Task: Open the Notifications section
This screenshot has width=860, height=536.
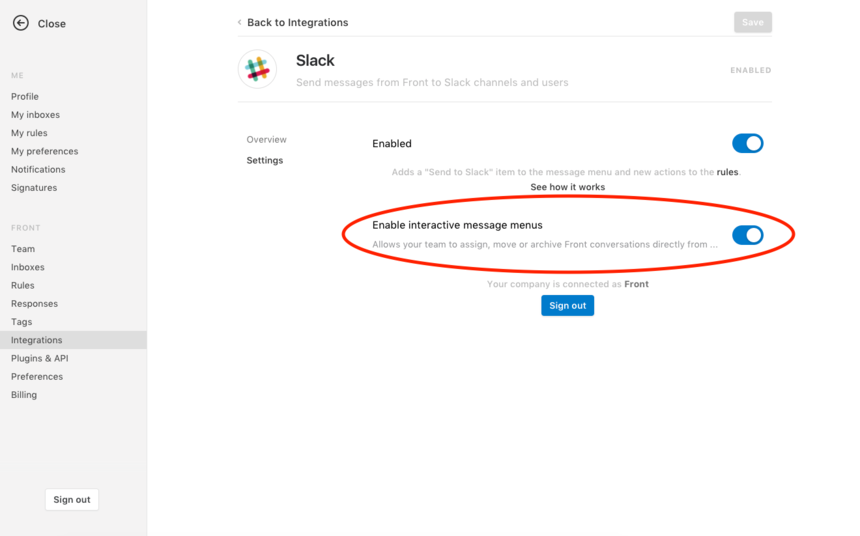Action: [x=38, y=170]
